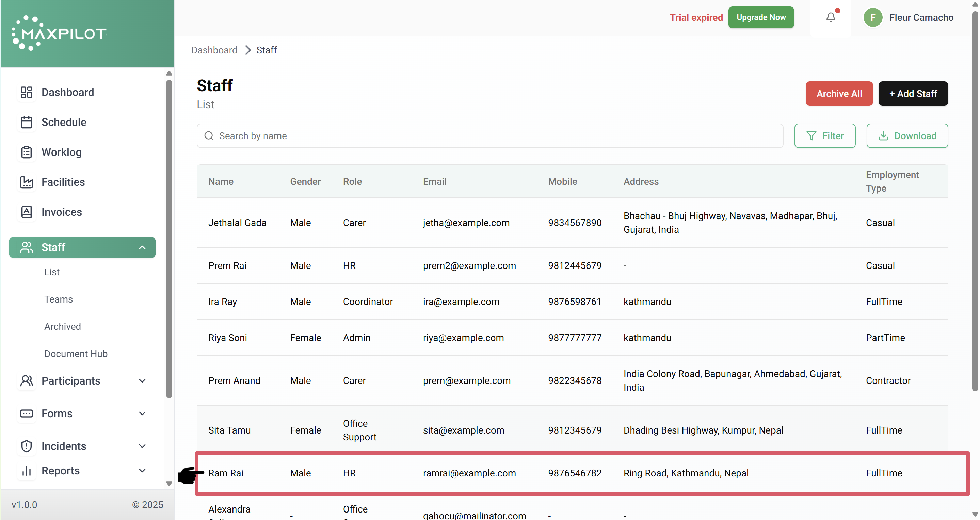Click the Facilities chart icon
The width and height of the screenshot is (980, 520).
pos(26,182)
